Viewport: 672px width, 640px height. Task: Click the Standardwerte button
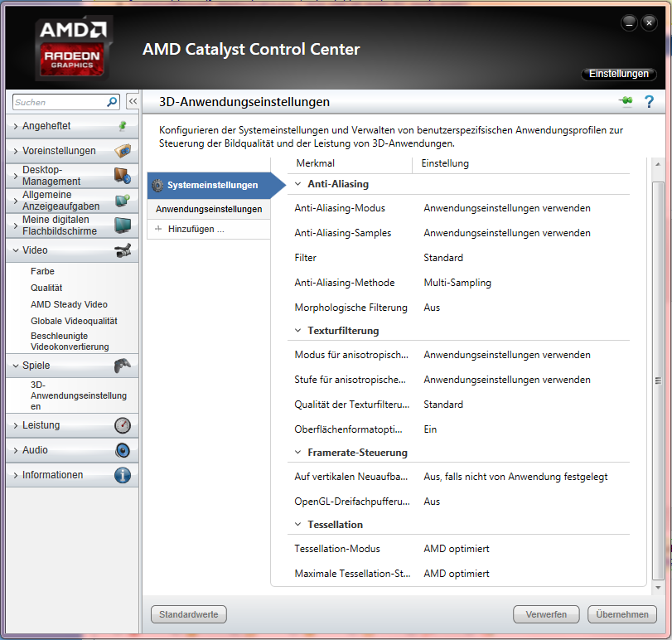pos(189,614)
